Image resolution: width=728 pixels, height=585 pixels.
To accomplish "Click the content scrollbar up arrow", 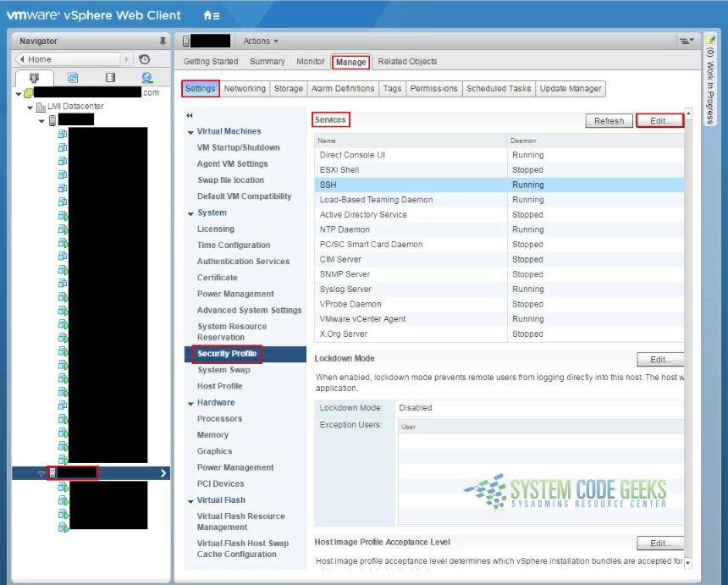I will (688, 113).
